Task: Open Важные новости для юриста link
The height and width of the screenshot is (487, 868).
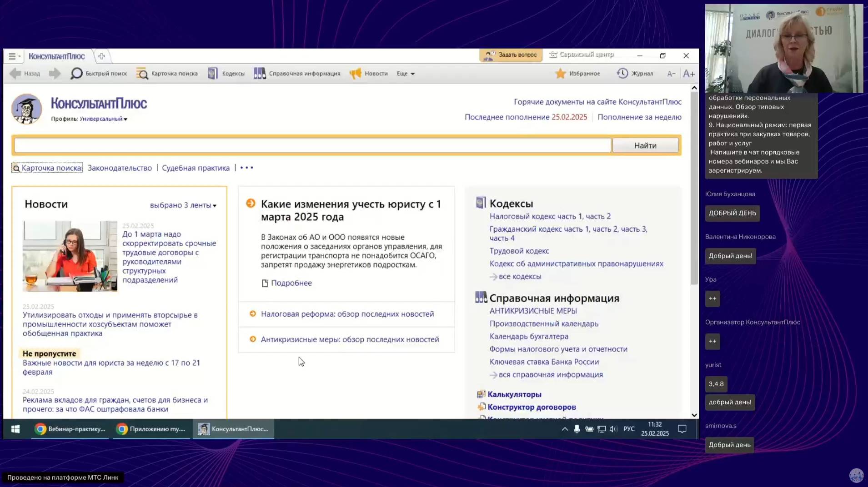Action: tap(111, 368)
